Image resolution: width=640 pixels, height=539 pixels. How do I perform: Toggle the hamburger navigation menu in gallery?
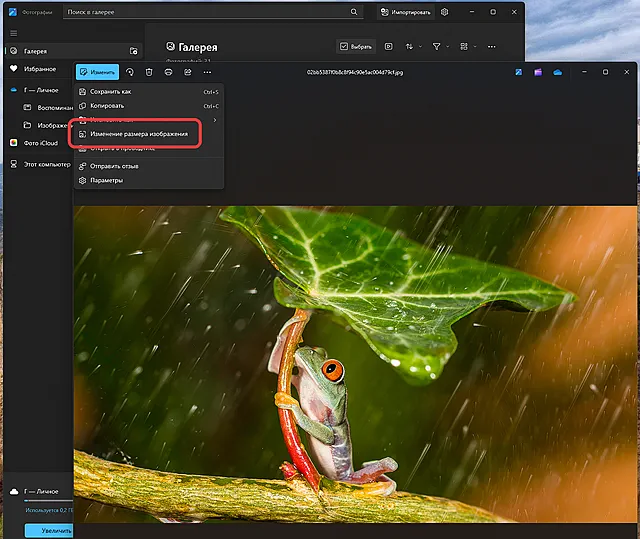coord(14,33)
